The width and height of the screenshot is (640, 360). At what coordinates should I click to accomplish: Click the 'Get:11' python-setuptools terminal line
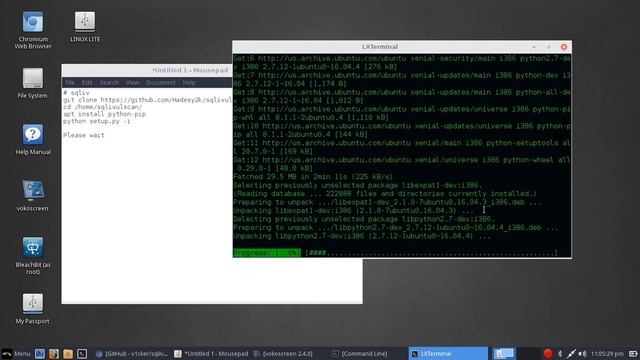402,147
